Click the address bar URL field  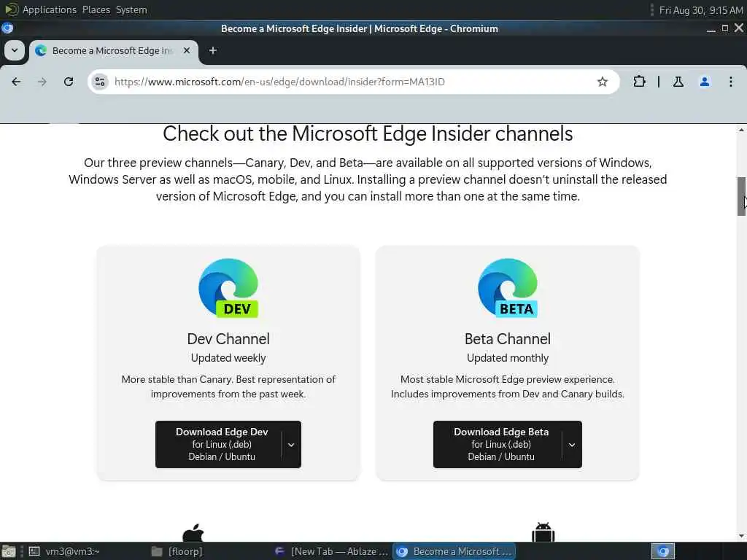coord(352,82)
